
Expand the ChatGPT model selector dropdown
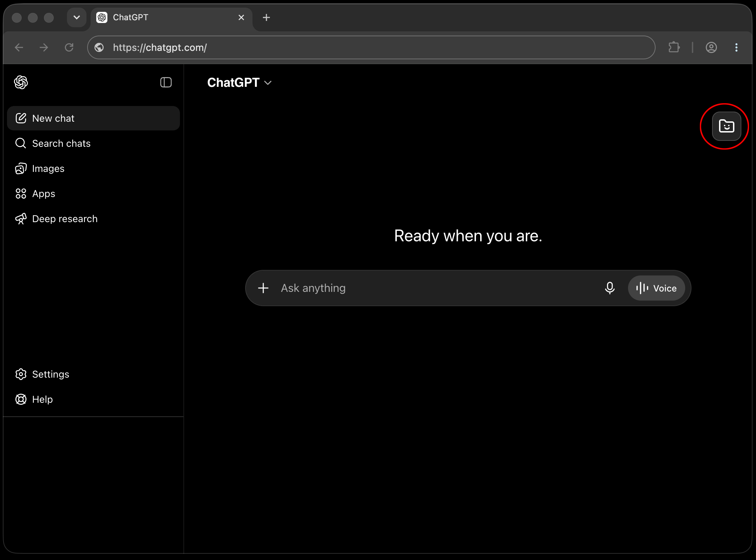coord(239,83)
